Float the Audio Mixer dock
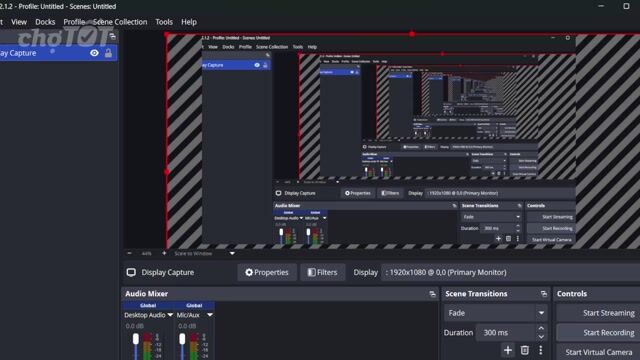Viewport: 640px width, 360px height. [432, 294]
